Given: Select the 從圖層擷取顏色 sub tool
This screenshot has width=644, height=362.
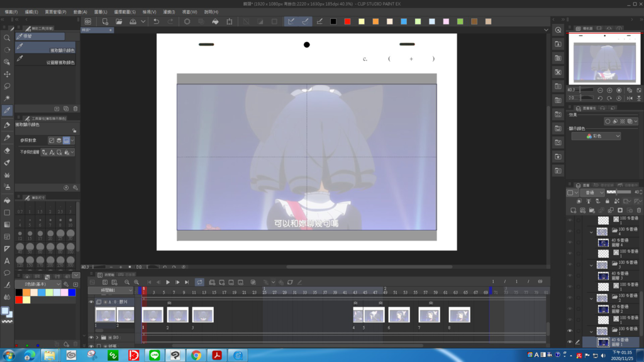Looking at the screenshot, I should pos(45,60).
